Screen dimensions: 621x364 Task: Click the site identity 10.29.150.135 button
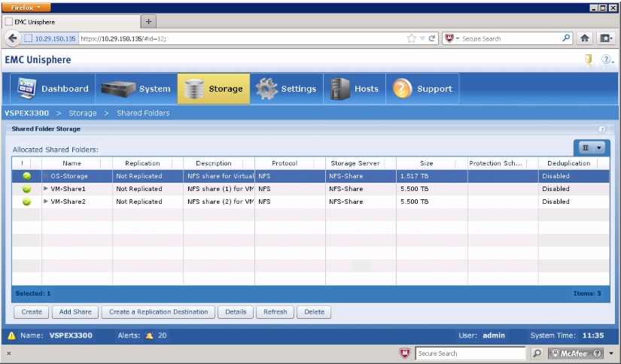tap(50, 38)
